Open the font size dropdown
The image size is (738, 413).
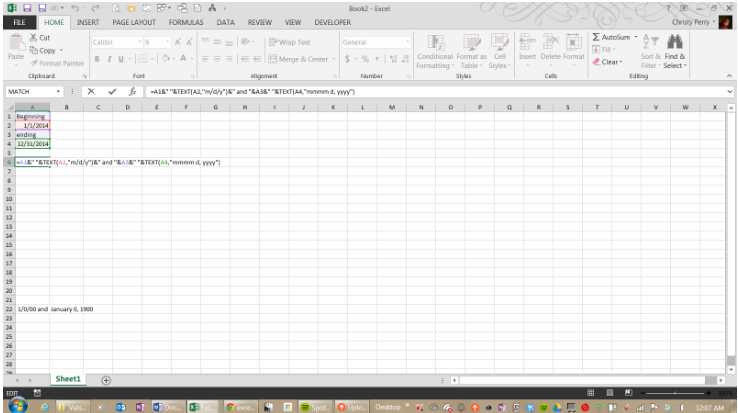[x=168, y=42]
